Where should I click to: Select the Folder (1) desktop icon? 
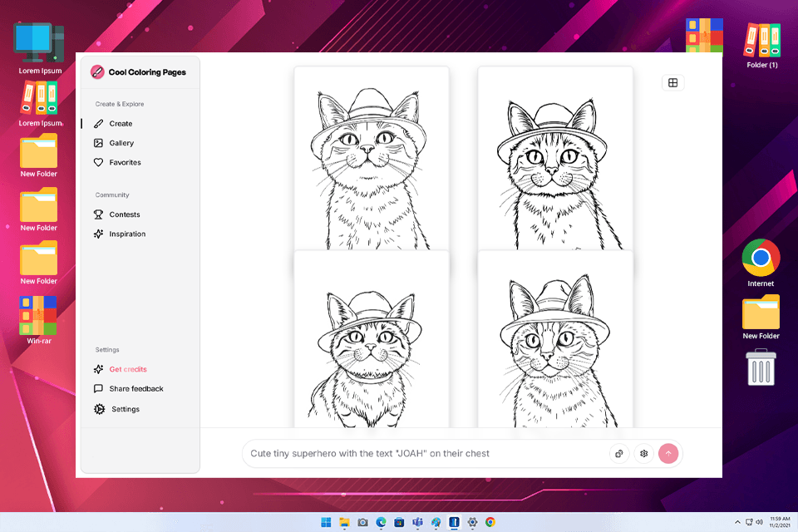[762, 46]
